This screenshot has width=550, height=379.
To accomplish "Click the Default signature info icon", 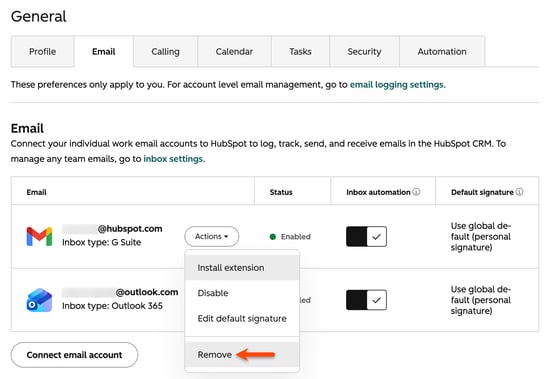I will (519, 192).
